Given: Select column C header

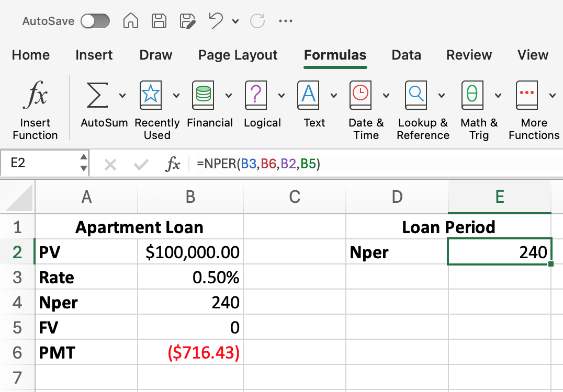Looking at the screenshot, I should (x=295, y=197).
